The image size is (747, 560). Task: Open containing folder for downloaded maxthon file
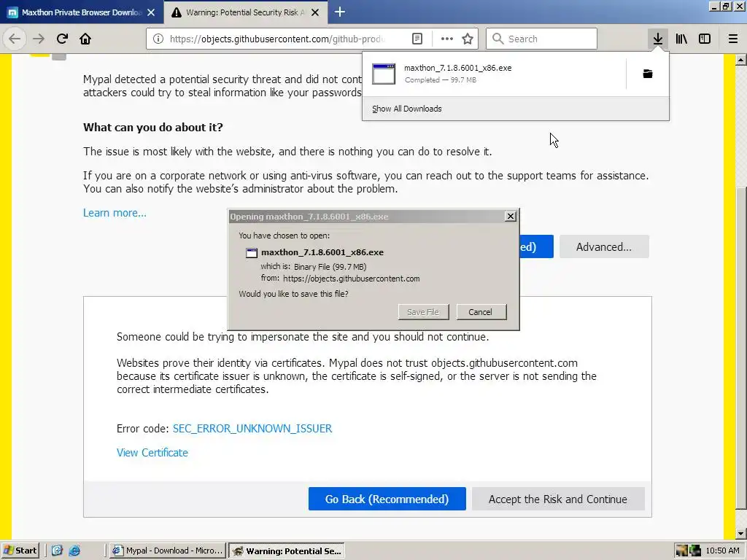[x=648, y=74]
